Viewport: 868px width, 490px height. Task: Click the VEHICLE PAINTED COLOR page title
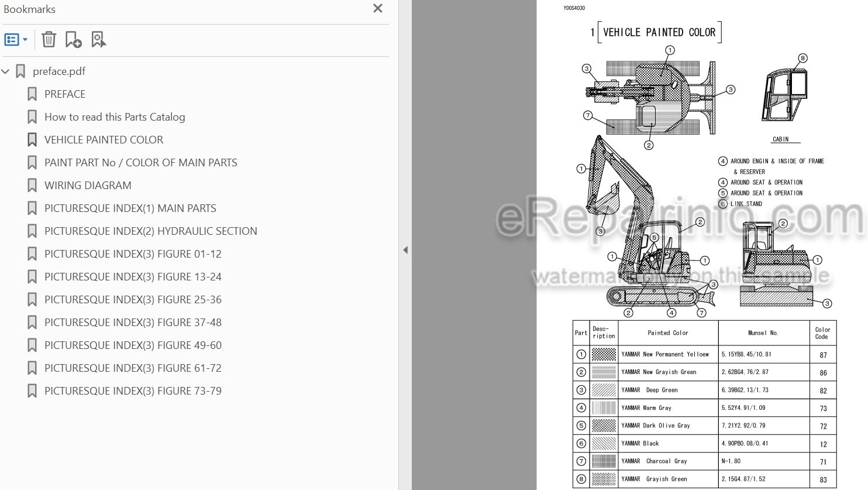point(659,32)
